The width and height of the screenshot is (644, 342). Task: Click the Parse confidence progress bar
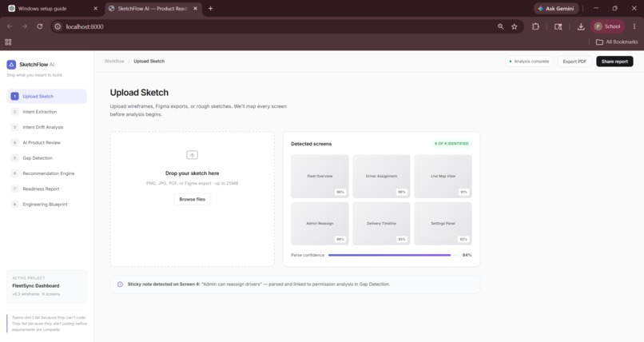click(x=392, y=255)
